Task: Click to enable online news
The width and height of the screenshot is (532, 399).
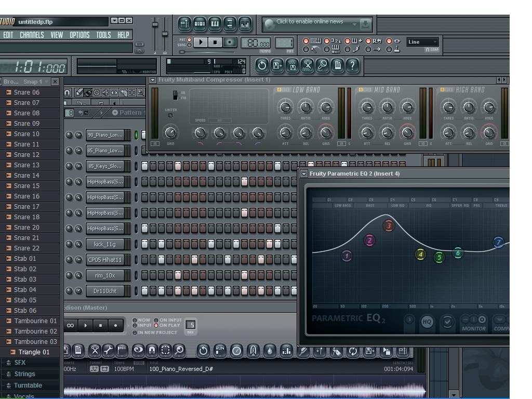Action: coord(309,22)
